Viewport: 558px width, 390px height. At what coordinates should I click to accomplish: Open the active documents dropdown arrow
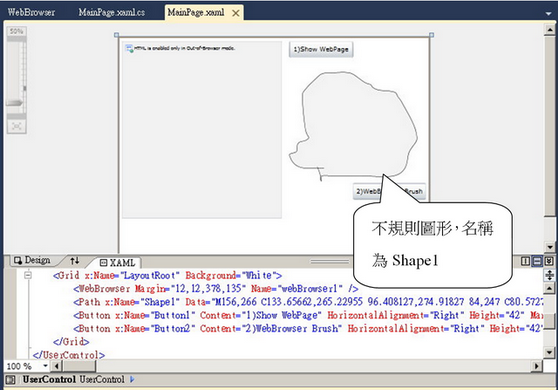pyautogui.click(x=548, y=14)
